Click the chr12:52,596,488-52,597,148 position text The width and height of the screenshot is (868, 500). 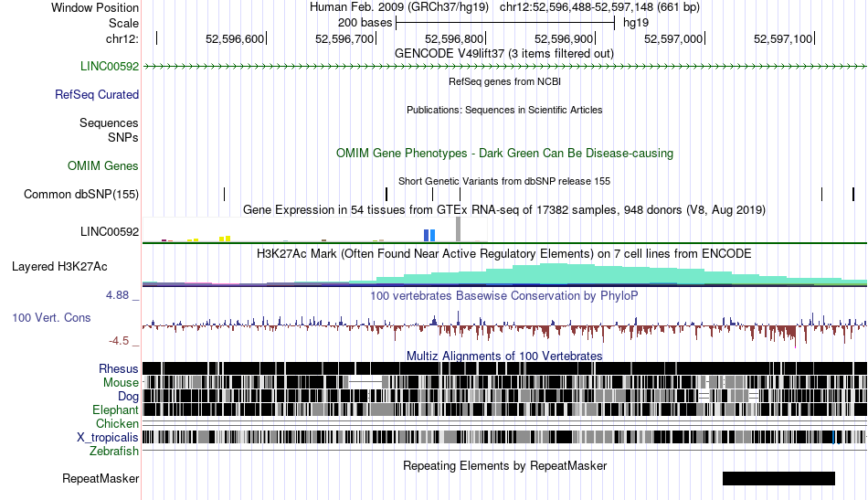pos(599,7)
